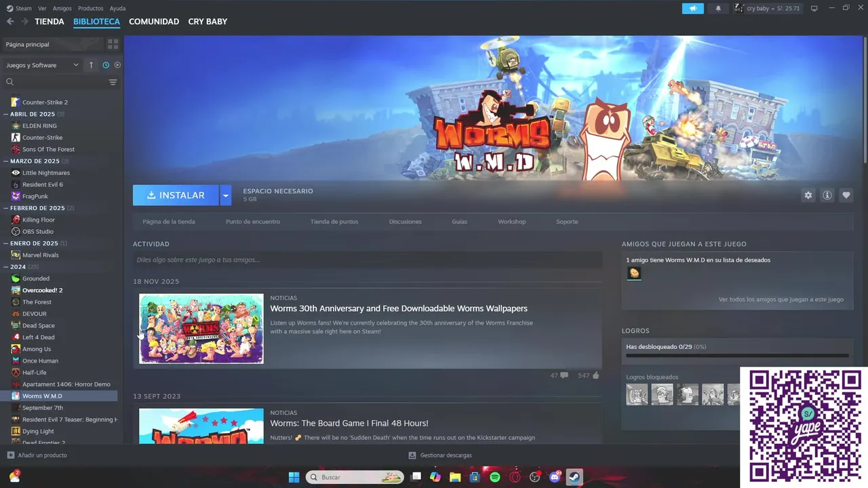Screen dimensions: 868x488
Task: Toggle show ready-to-play games only
Action: point(117,65)
